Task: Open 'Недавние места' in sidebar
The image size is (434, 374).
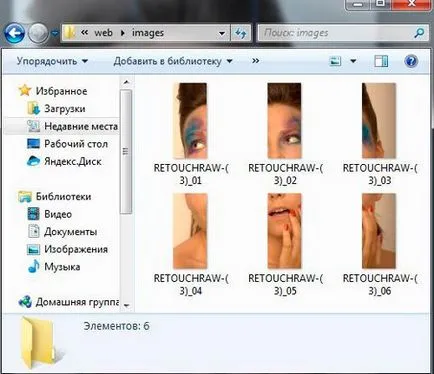Action: pyautogui.click(x=81, y=126)
